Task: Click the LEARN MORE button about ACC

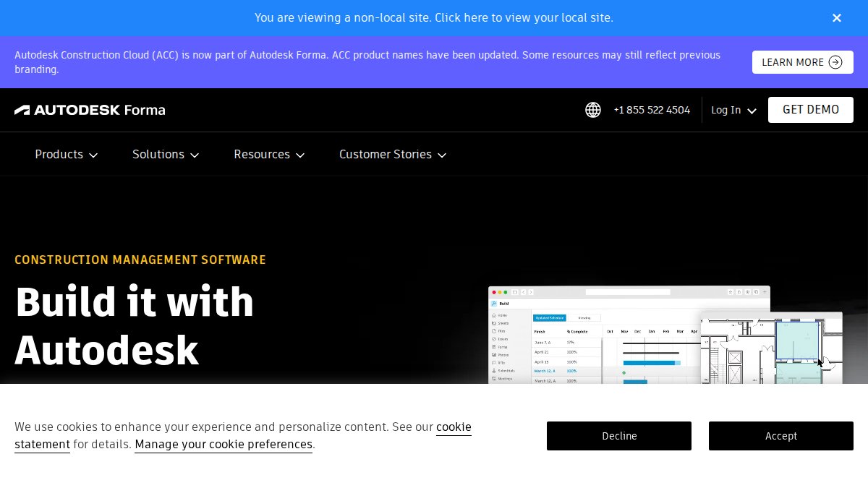Action: 802,62
